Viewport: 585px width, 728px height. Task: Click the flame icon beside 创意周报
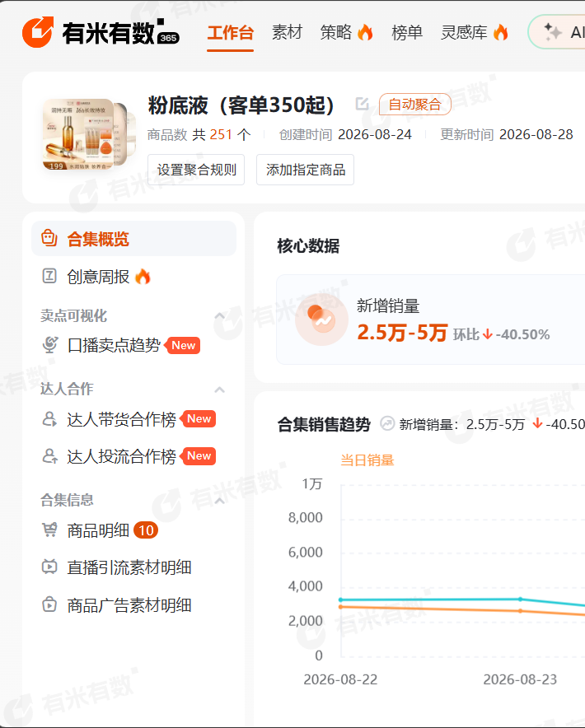(143, 277)
